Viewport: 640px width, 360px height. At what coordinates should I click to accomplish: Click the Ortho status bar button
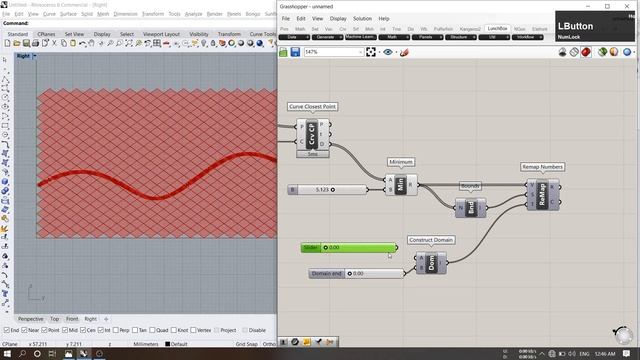pyautogui.click(x=269, y=344)
